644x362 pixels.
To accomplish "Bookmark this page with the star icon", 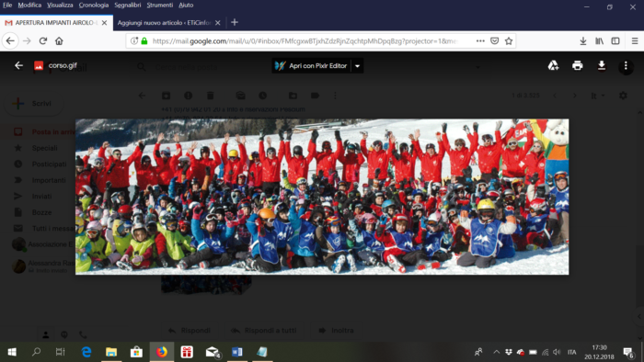I will (509, 41).
